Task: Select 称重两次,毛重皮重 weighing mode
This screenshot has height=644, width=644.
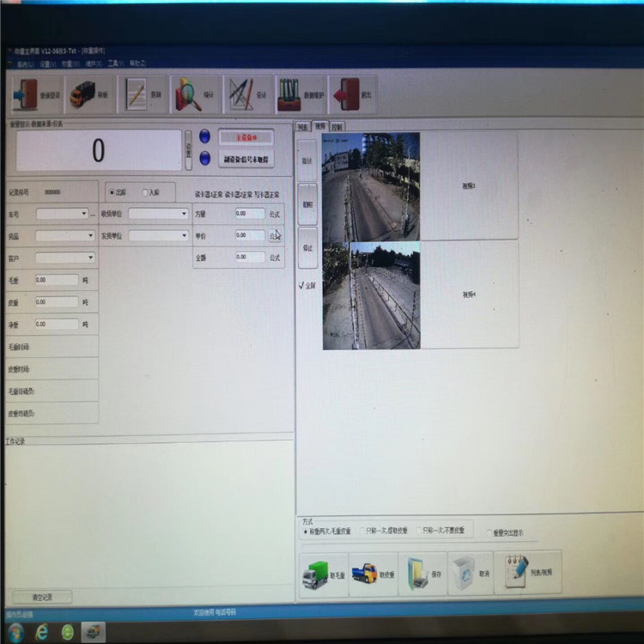Action: pos(306,532)
